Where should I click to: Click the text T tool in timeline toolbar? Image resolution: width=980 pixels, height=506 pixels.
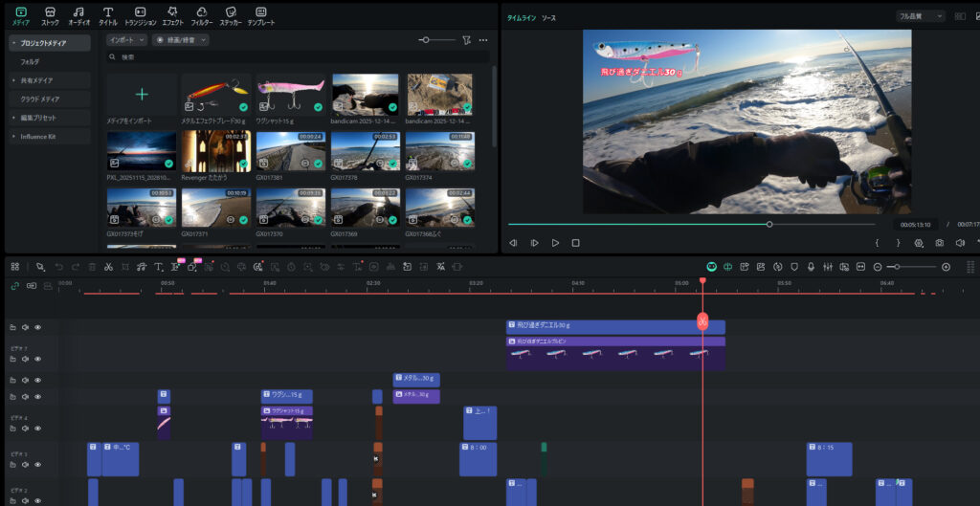pos(159,267)
